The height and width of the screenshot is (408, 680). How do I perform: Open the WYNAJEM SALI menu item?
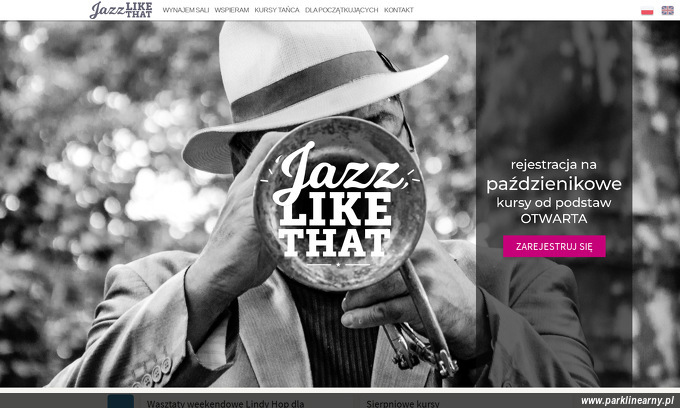tap(186, 10)
